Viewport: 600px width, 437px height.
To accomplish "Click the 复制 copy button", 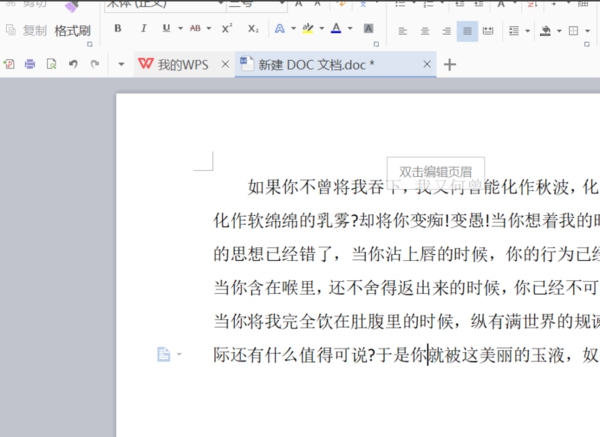I will [x=26, y=31].
